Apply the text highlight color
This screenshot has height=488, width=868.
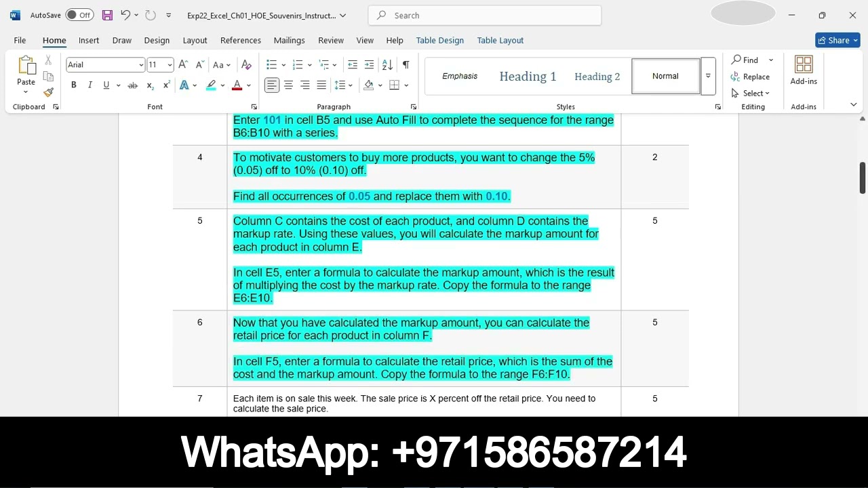pos(211,85)
